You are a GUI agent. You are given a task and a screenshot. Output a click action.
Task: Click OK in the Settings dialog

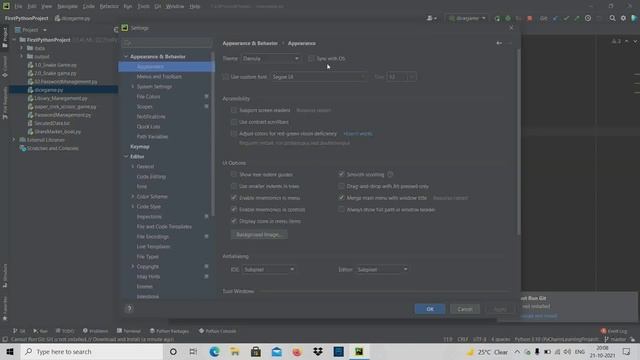430,309
